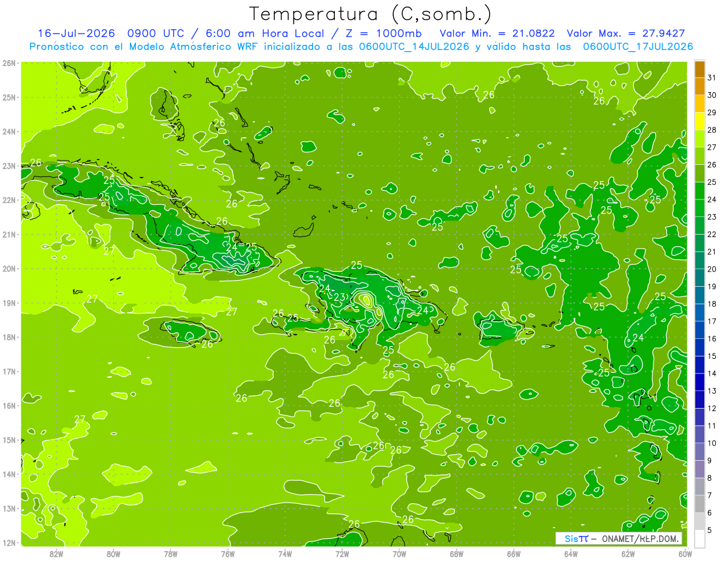Click the "80W" longitude axis label
Viewport: 728px width, 562px height.
pyautogui.click(x=113, y=554)
